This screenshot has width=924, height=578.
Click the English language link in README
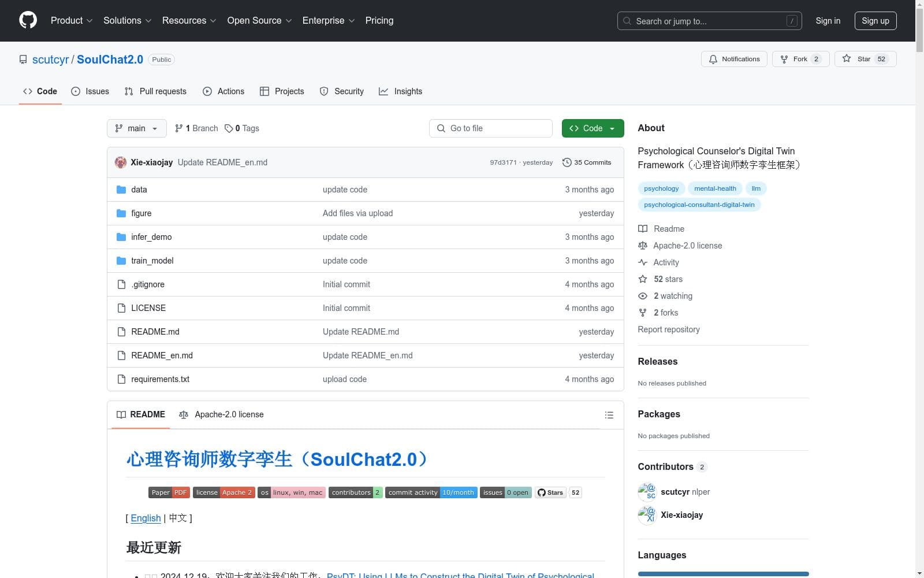pos(146,518)
